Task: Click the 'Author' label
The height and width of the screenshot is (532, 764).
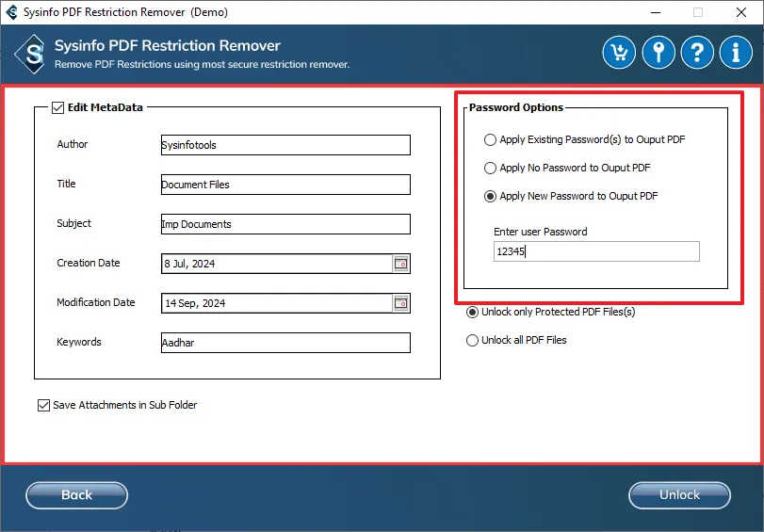Action: coord(73,144)
